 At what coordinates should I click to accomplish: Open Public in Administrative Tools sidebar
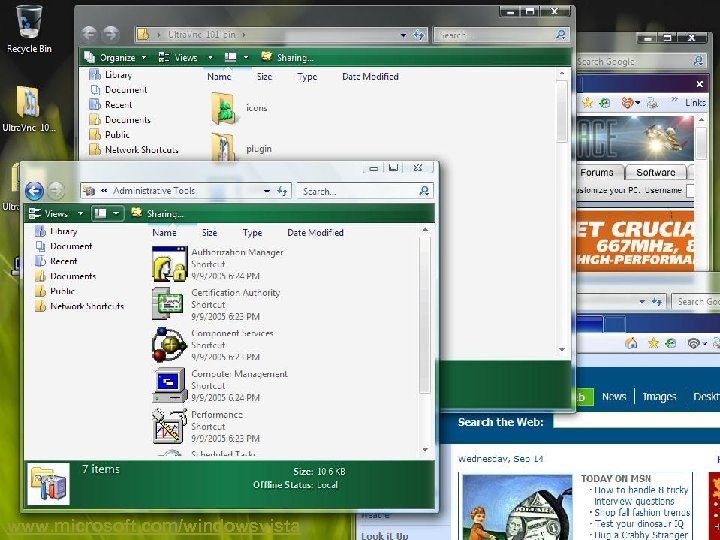[x=55, y=291]
